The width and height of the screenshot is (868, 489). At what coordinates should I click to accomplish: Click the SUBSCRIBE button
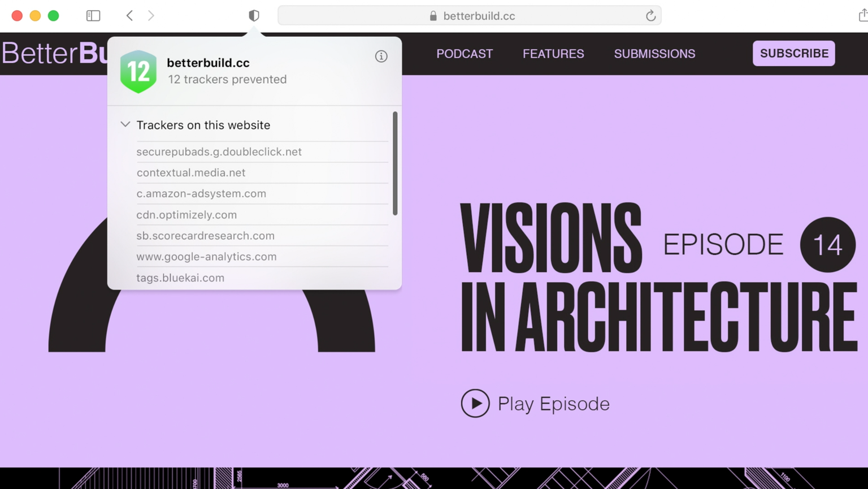[793, 53]
